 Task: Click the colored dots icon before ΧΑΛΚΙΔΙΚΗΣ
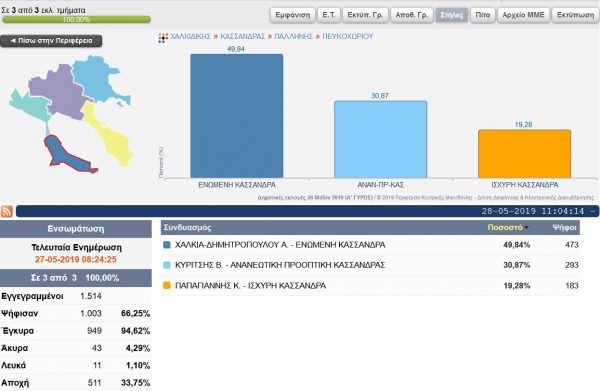[163, 37]
